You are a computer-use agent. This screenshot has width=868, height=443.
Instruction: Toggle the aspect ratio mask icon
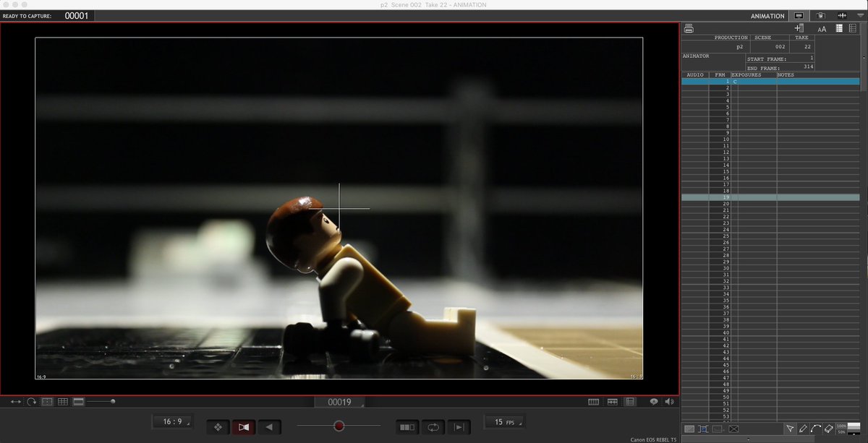point(79,402)
